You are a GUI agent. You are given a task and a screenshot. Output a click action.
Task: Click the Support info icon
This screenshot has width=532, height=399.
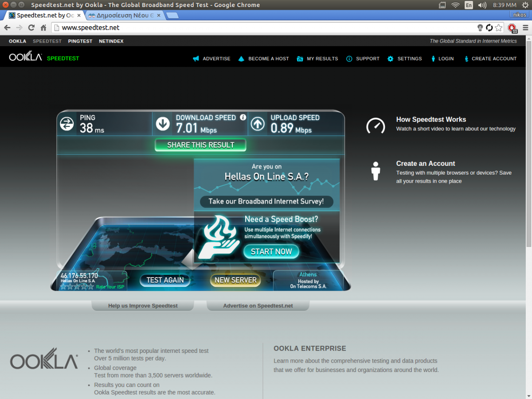[x=349, y=59]
